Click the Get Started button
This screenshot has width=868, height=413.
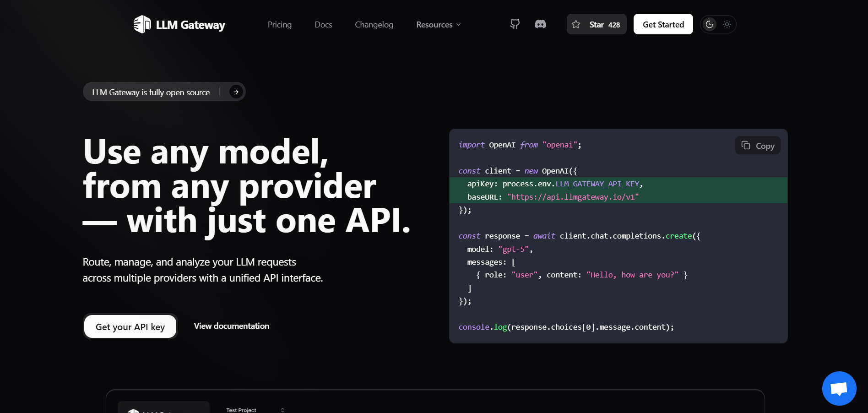pos(663,24)
